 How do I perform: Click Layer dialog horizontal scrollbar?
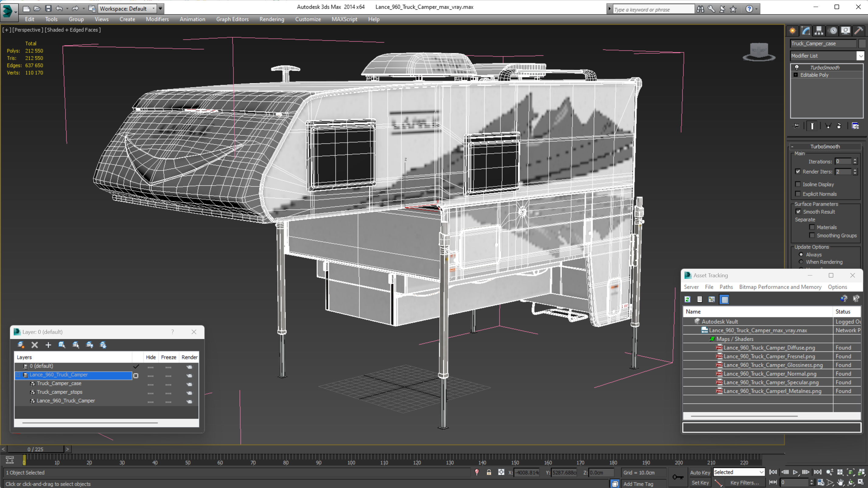pyautogui.click(x=90, y=422)
